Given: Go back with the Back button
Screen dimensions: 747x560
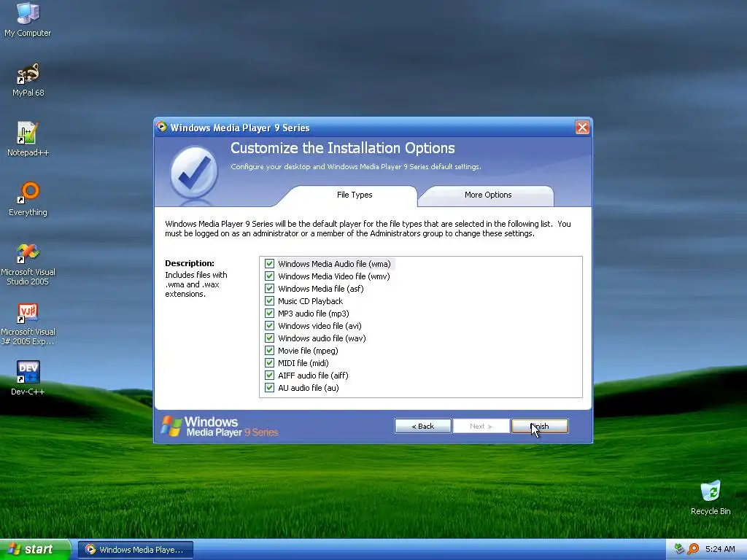Looking at the screenshot, I should [422, 426].
